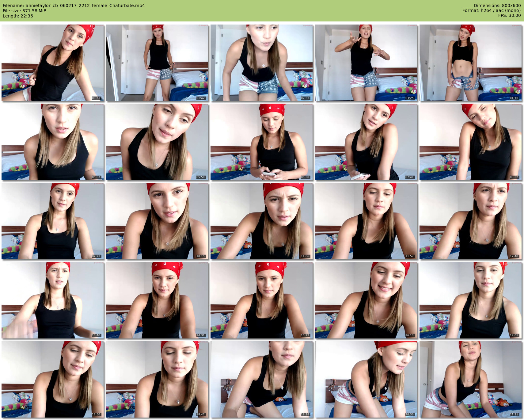Open the frame thumbnail at 05:07
Image resolution: width=524 pixels, height=420 pixels.
[53, 142]
